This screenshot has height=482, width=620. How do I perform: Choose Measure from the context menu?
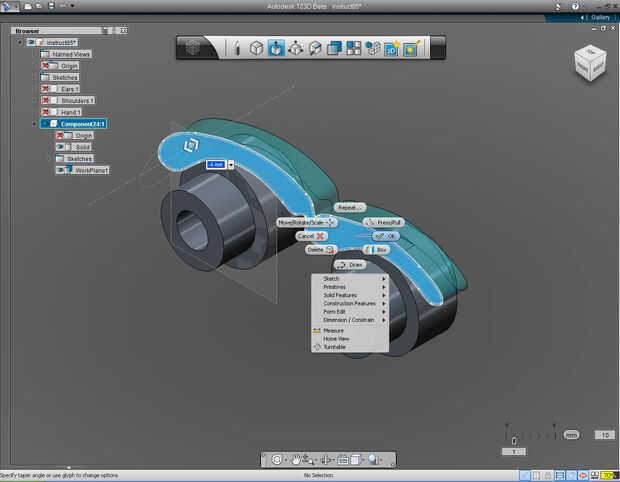point(334,330)
